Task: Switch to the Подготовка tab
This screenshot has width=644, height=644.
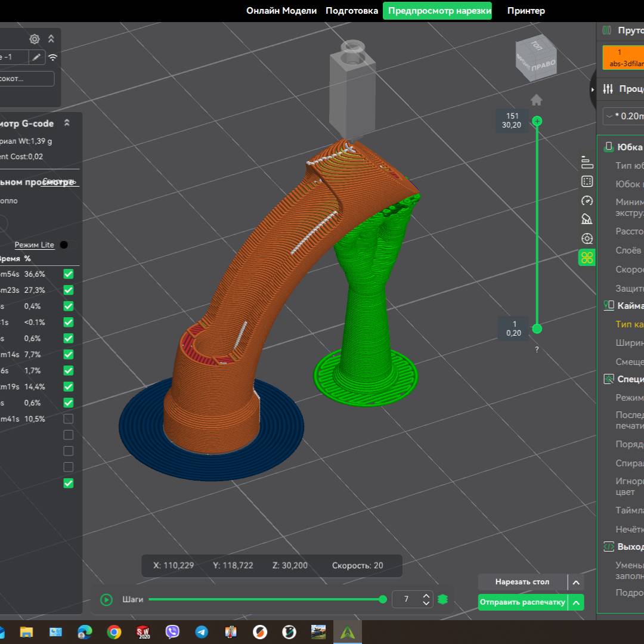Action: click(352, 11)
